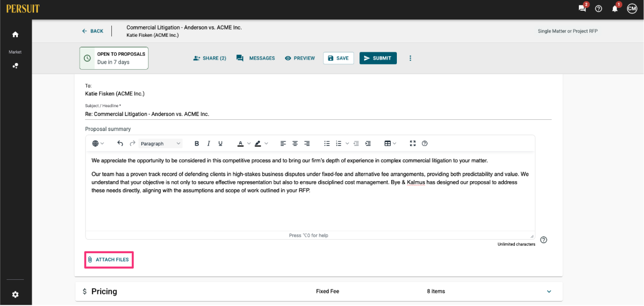The width and height of the screenshot is (644, 306).
Task: Click the Subject / Headline field
Action: 318,114
